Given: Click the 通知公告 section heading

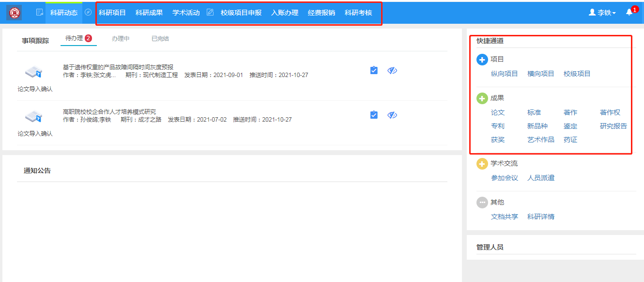Looking at the screenshot, I should click(37, 171).
